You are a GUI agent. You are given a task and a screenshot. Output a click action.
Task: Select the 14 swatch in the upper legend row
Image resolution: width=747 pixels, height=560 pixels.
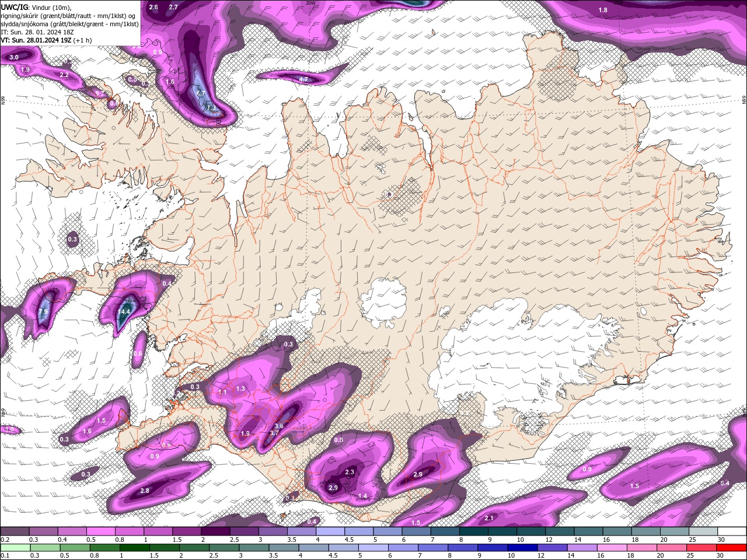click(588, 531)
